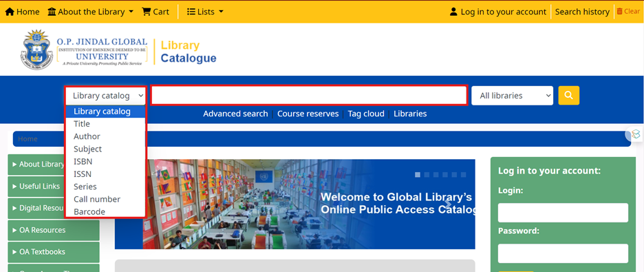Image resolution: width=644 pixels, height=272 pixels.
Task: Choose ISBN from search type list
Action: 105,161
